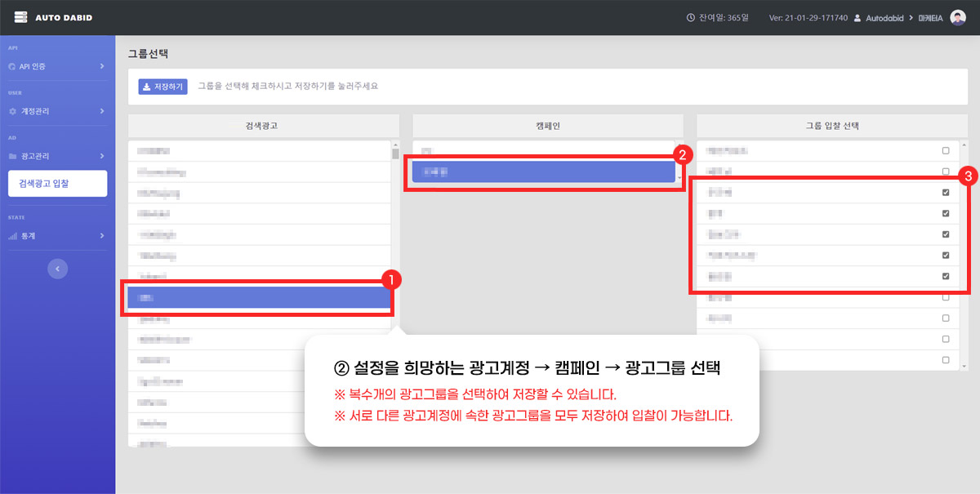This screenshot has width=980, height=494.
Task: Expand the API 인증 menu chevron
Action: pos(101,66)
